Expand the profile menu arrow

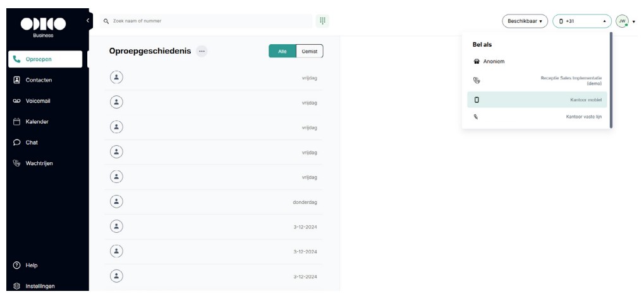coord(634,21)
